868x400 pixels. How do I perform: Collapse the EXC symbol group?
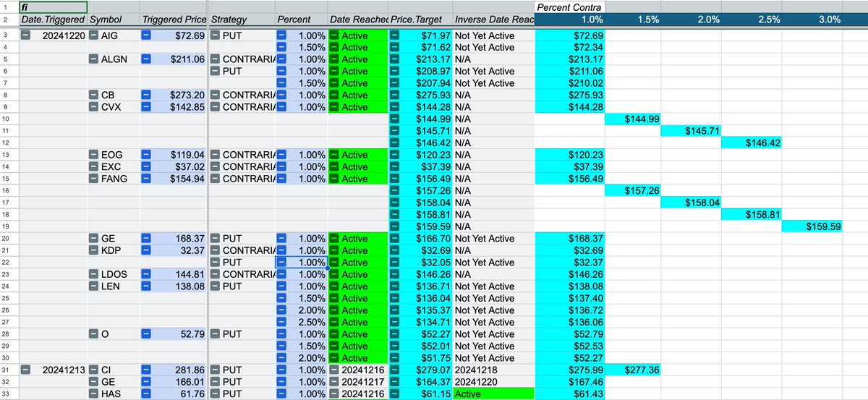point(94,166)
